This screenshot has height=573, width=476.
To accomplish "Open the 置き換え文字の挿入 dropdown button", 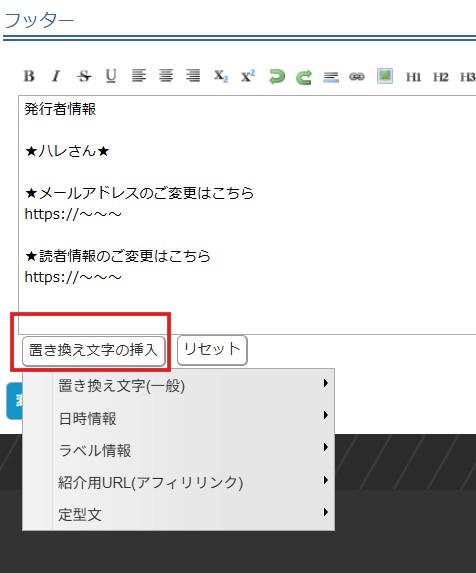I will tap(94, 351).
